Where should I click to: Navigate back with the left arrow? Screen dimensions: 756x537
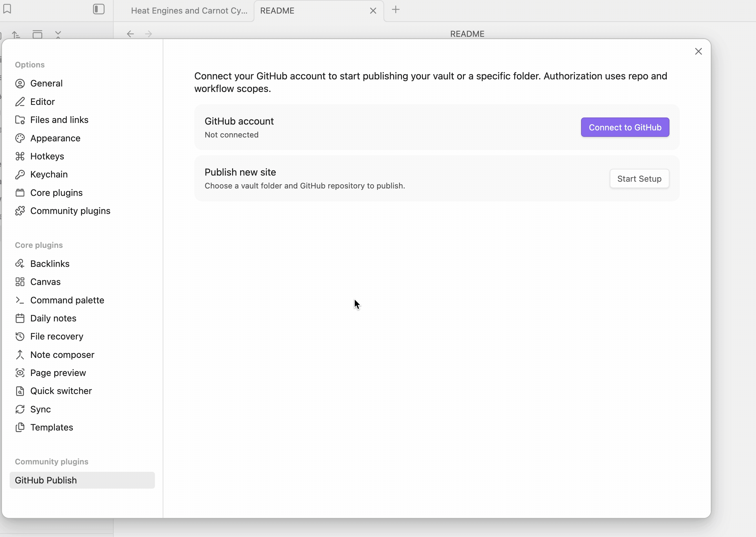(130, 34)
